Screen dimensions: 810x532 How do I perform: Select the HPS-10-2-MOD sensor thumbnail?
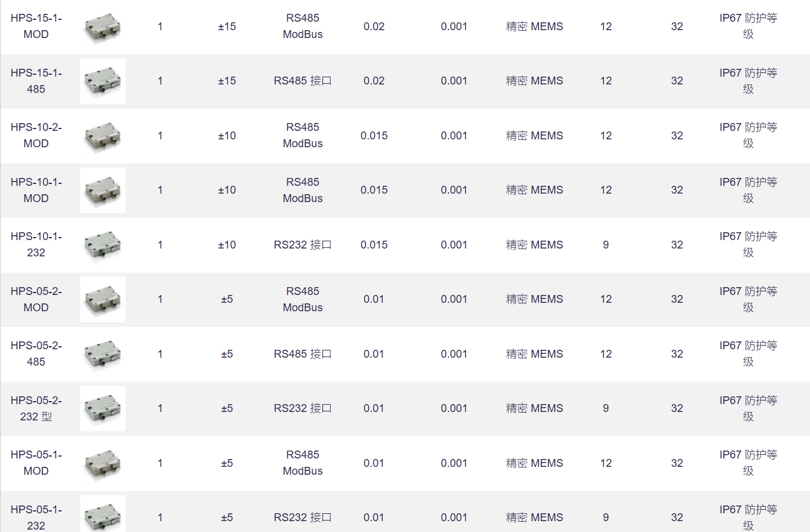tap(103, 136)
